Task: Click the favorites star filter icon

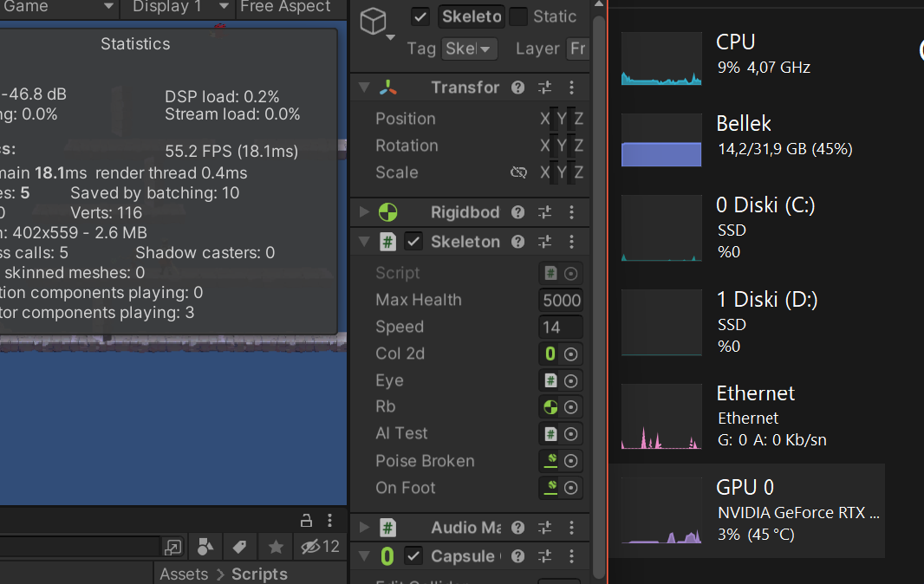Action: click(275, 547)
